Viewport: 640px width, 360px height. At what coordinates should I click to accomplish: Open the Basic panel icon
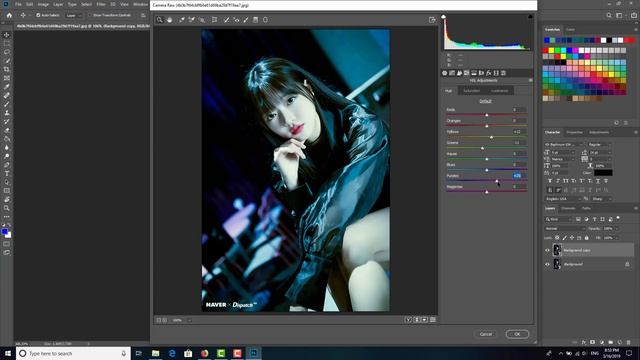click(444, 73)
